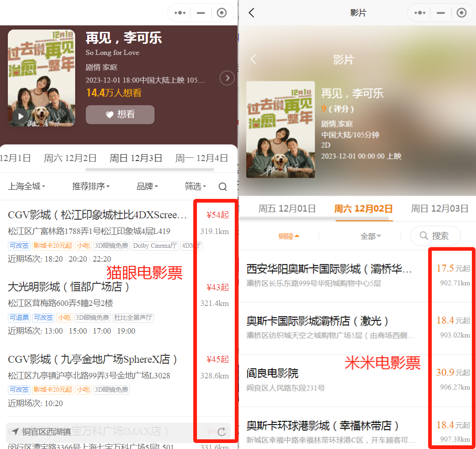Viewport: 476px width, 449px height.
Task: Click the refresh location icon at bottom
Action: click(x=222, y=431)
